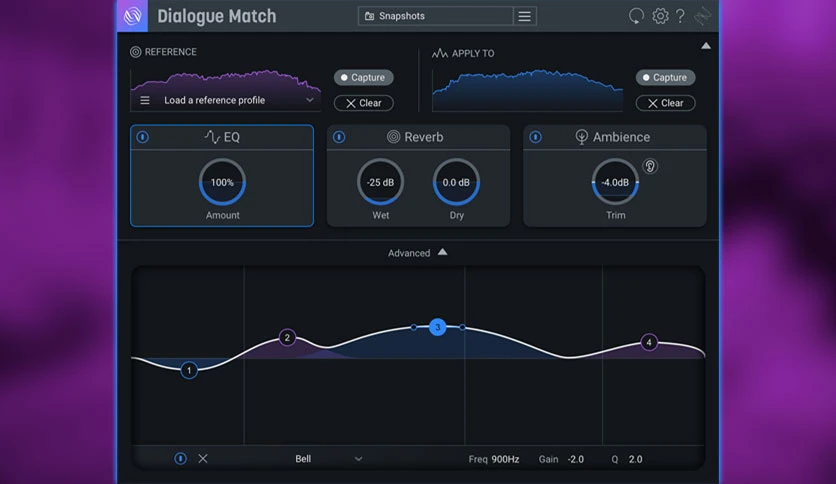
Task: Capture the Apply To profile
Action: click(665, 77)
